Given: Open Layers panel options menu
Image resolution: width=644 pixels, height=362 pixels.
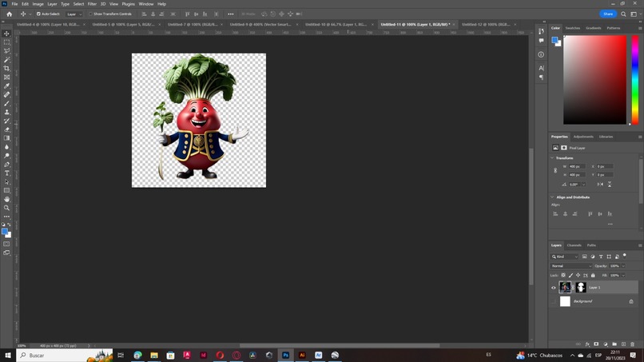Looking at the screenshot, I should click(640, 245).
